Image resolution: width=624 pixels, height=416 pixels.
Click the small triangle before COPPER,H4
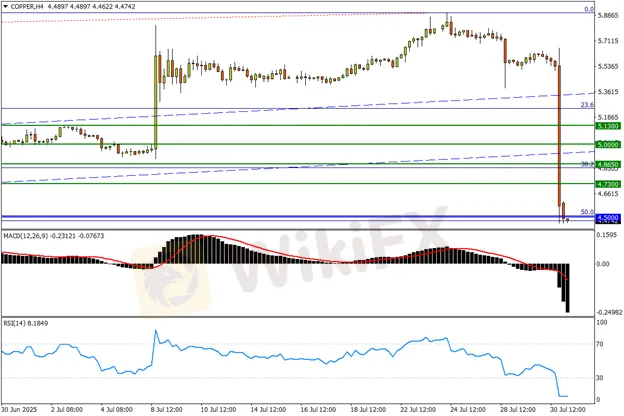point(5,6)
